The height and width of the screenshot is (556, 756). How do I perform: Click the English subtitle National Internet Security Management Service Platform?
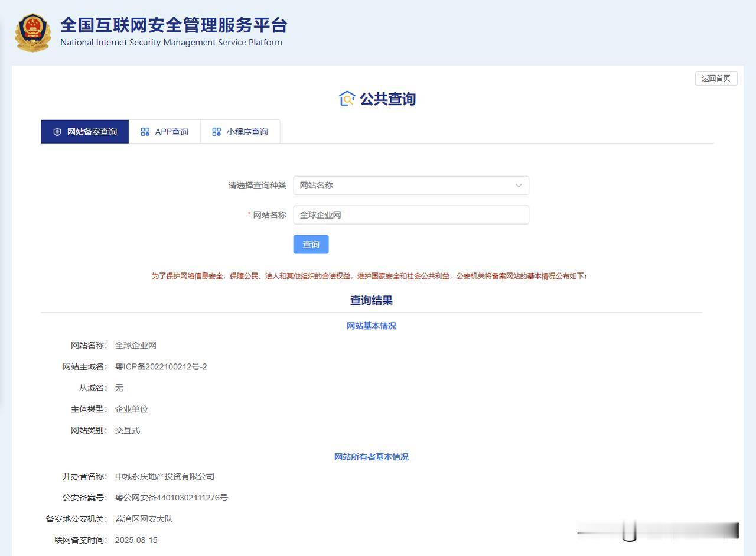pos(171,43)
